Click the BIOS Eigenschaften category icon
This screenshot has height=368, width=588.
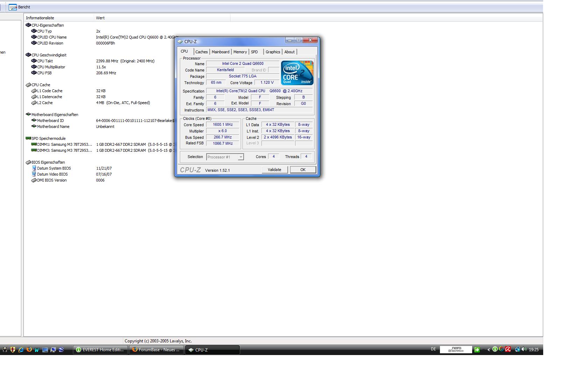click(28, 162)
